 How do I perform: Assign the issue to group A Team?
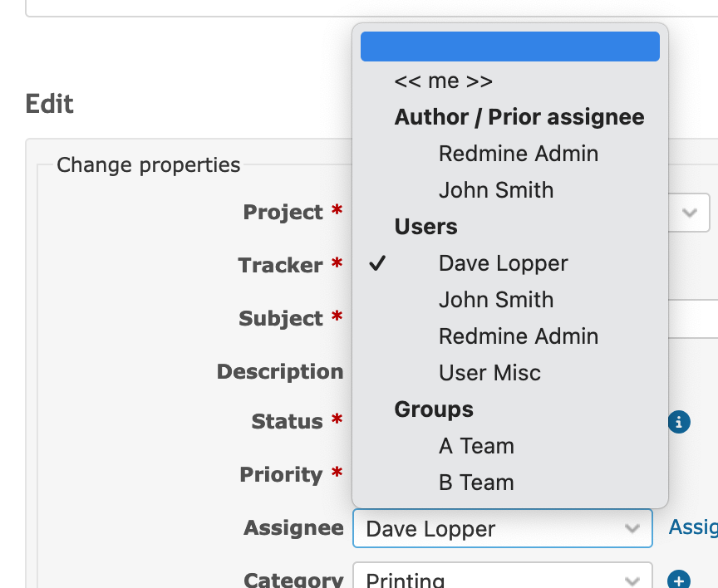click(476, 446)
